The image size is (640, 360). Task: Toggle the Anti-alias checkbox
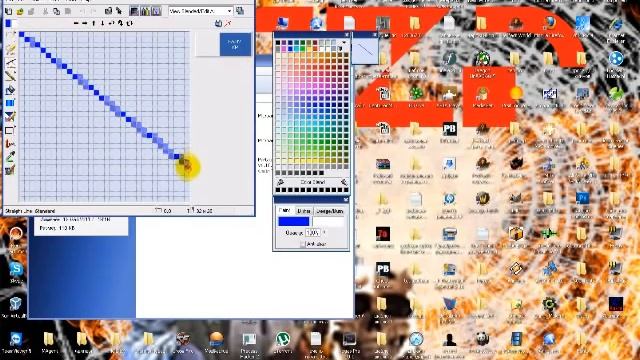click(302, 244)
